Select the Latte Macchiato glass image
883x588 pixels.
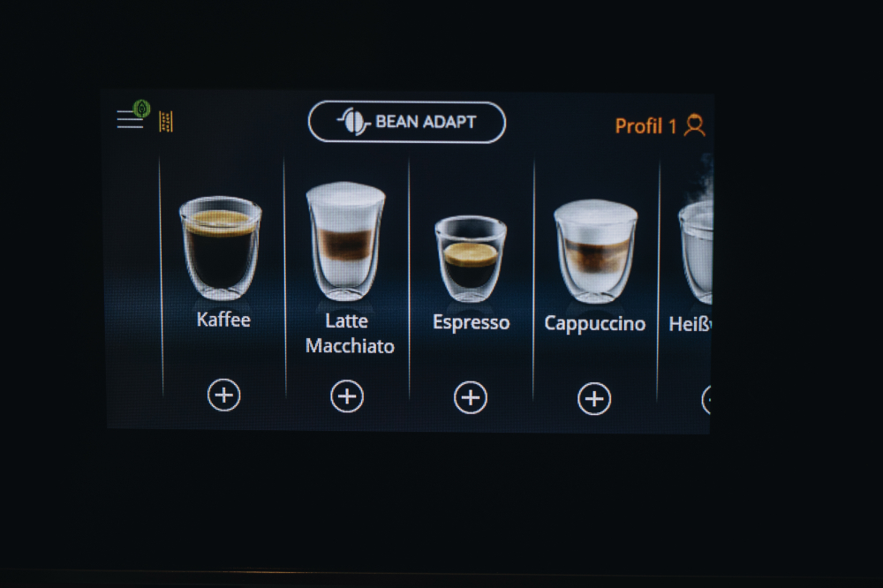pos(346,242)
